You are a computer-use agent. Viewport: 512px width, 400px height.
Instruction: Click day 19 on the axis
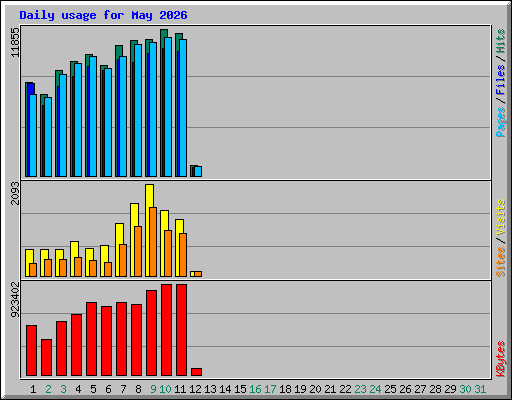300,389
